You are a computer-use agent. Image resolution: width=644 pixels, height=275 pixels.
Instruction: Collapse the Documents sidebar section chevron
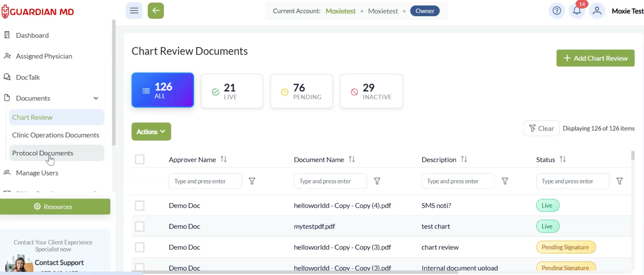(x=96, y=98)
